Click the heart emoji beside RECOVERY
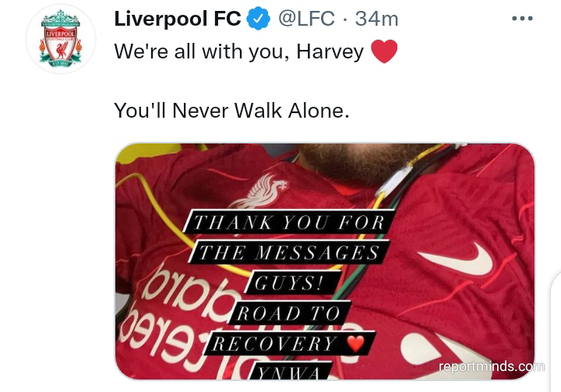 coord(356,344)
